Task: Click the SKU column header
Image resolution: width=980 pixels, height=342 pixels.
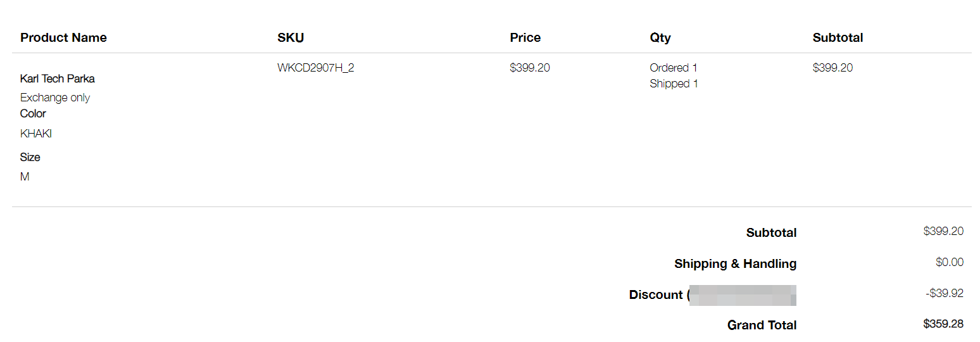Action: [x=291, y=37]
